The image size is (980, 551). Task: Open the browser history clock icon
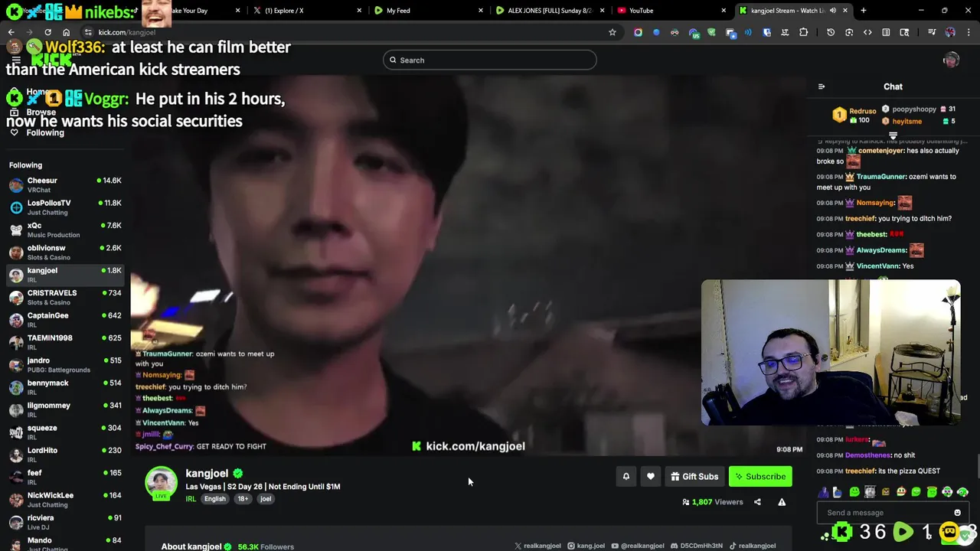[x=831, y=32]
